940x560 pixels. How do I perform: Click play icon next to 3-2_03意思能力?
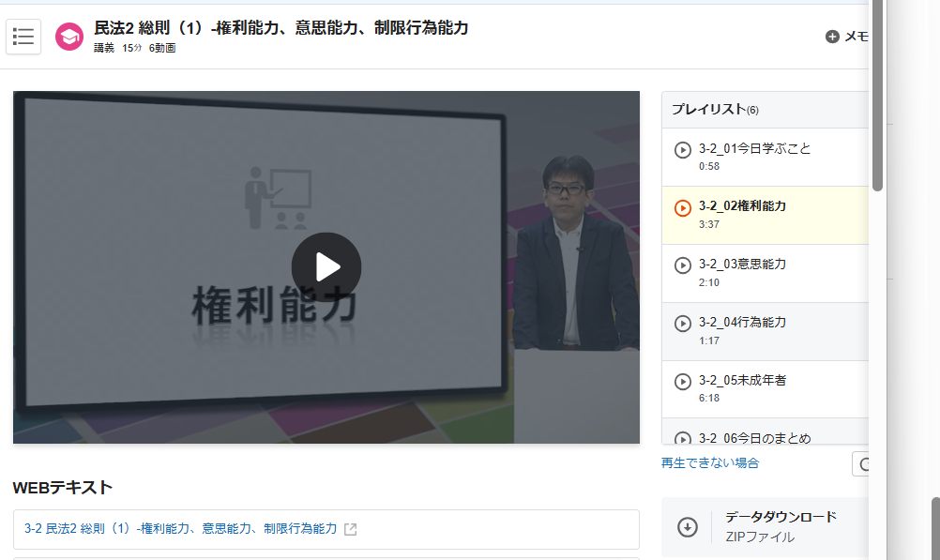tap(682, 265)
